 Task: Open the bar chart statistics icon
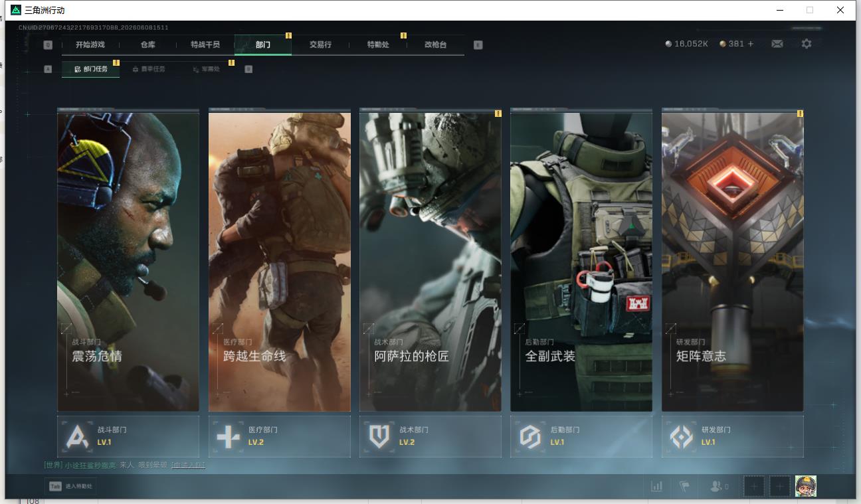point(657,487)
